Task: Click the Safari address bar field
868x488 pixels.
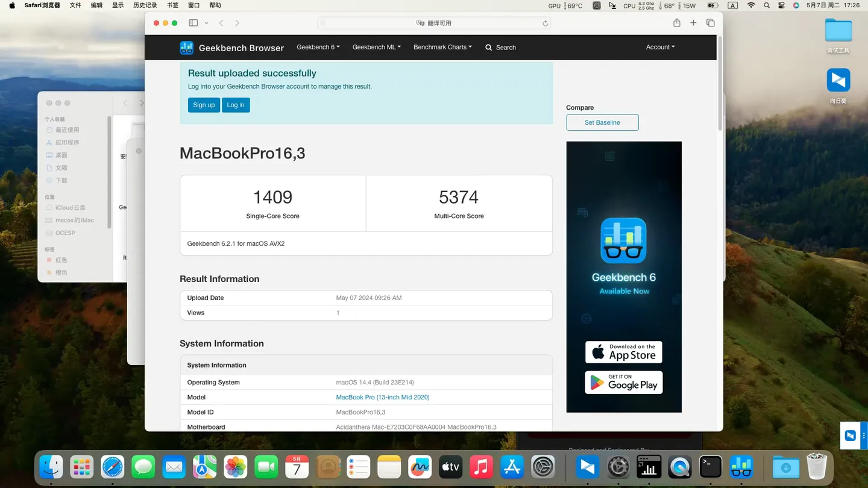Action: [434, 23]
